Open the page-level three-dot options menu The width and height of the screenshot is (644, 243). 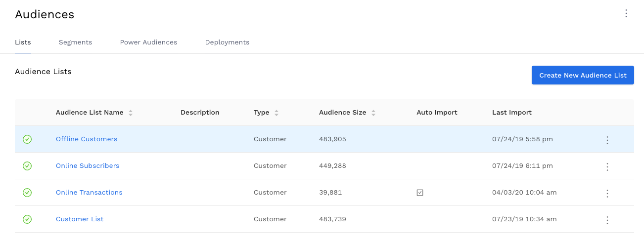626,14
